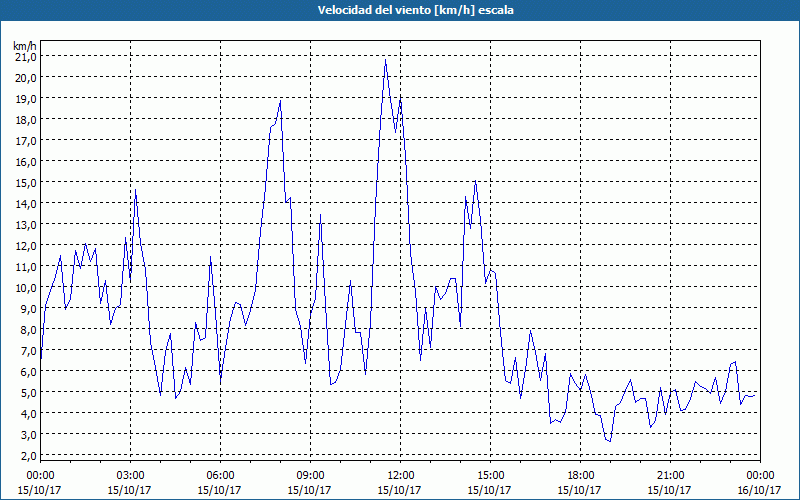
Task: Click the 21,0 y-axis label
Action: [26, 56]
